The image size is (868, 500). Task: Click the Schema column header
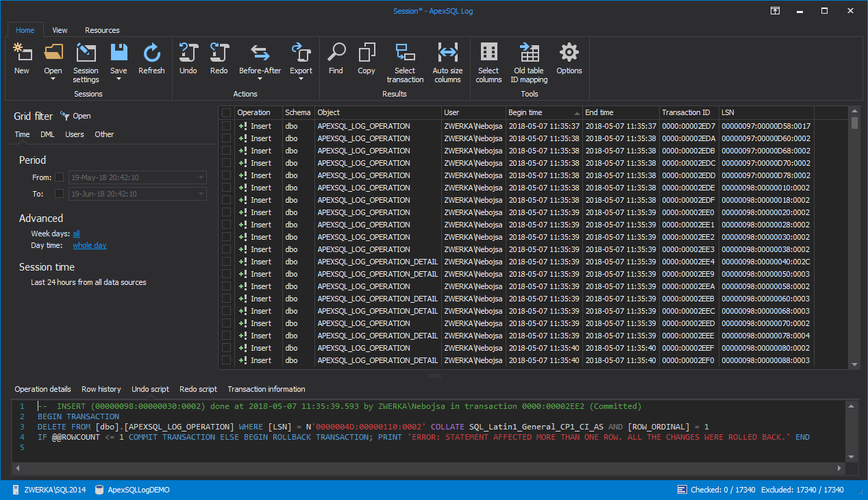[298, 112]
